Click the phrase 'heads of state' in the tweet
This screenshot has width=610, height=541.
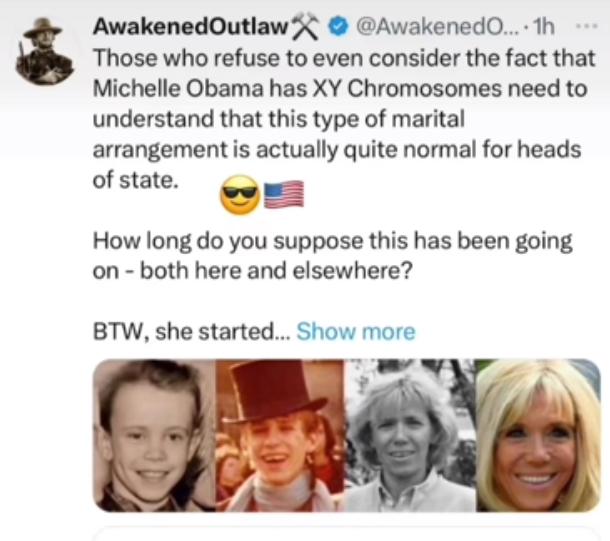(x=337, y=165)
